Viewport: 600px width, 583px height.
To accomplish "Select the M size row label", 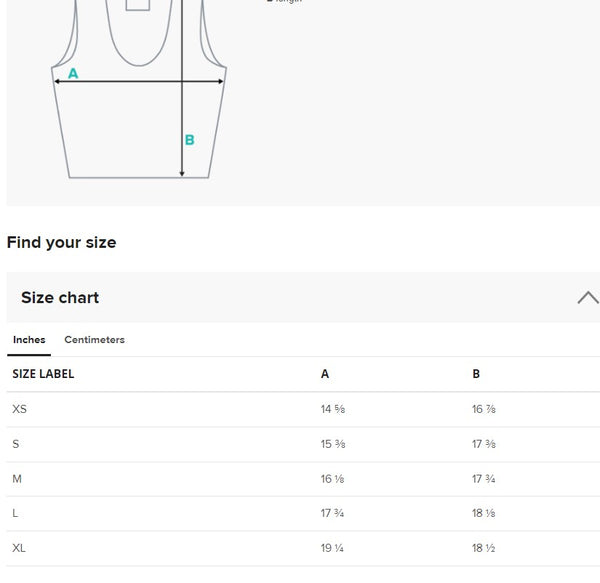I will pos(17,479).
